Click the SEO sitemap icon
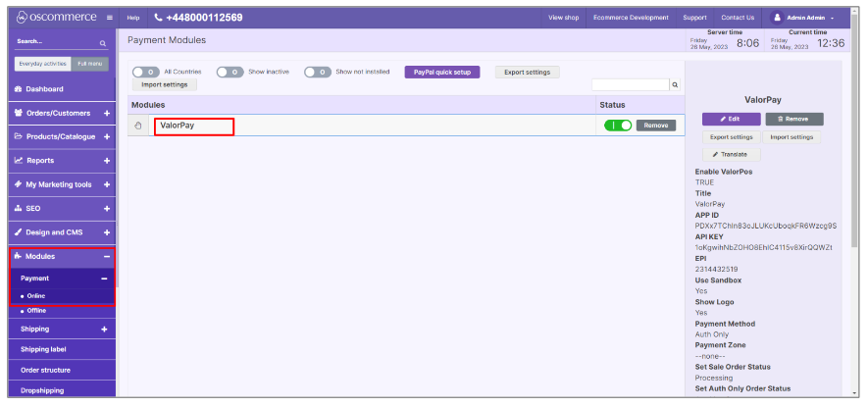868x407 pixels. point(19,209)
